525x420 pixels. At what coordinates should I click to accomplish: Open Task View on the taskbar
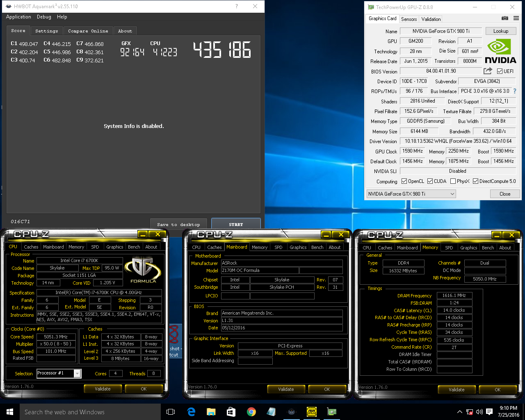point(171,412)
